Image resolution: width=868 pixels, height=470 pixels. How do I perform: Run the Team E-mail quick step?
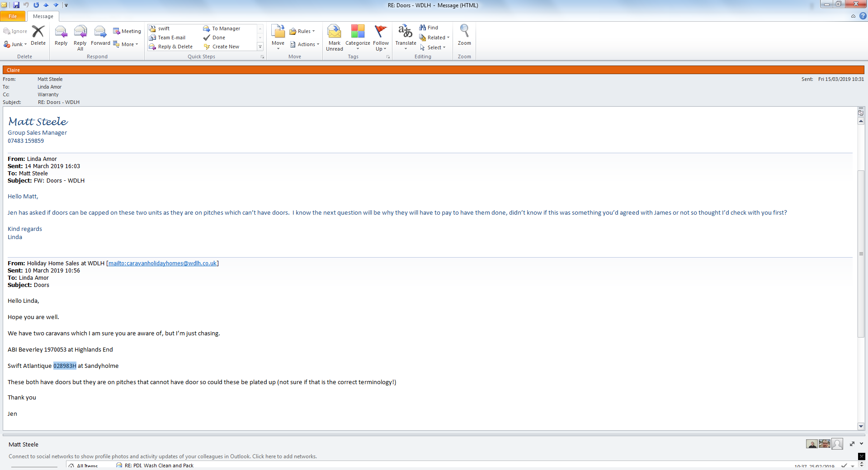coord(167,38)
